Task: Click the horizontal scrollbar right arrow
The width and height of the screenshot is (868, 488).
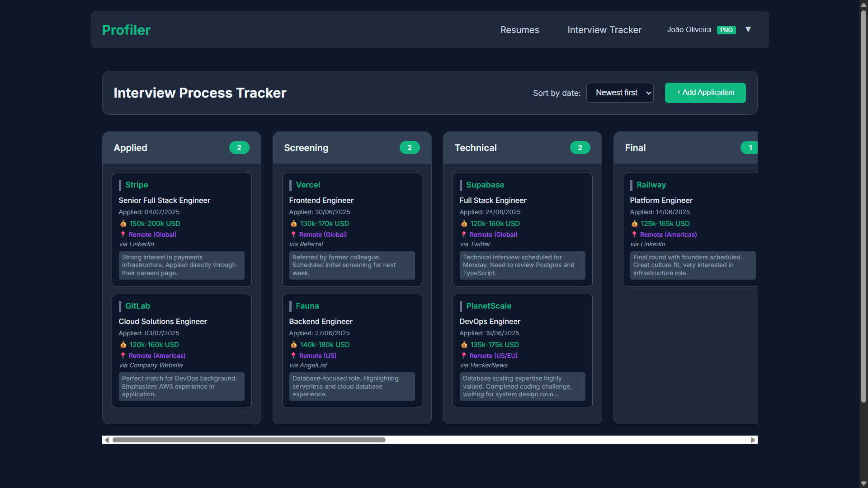Action: (753, 439)
